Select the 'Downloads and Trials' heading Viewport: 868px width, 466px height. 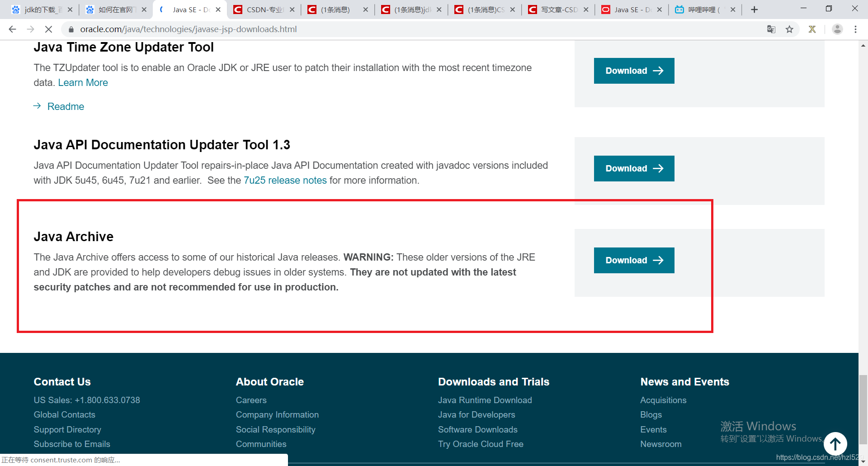pyautogui.click(x=494, y=382)
